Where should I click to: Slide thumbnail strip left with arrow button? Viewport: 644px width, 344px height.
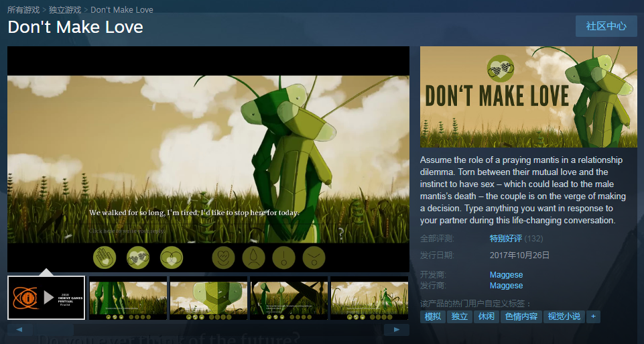19,330
